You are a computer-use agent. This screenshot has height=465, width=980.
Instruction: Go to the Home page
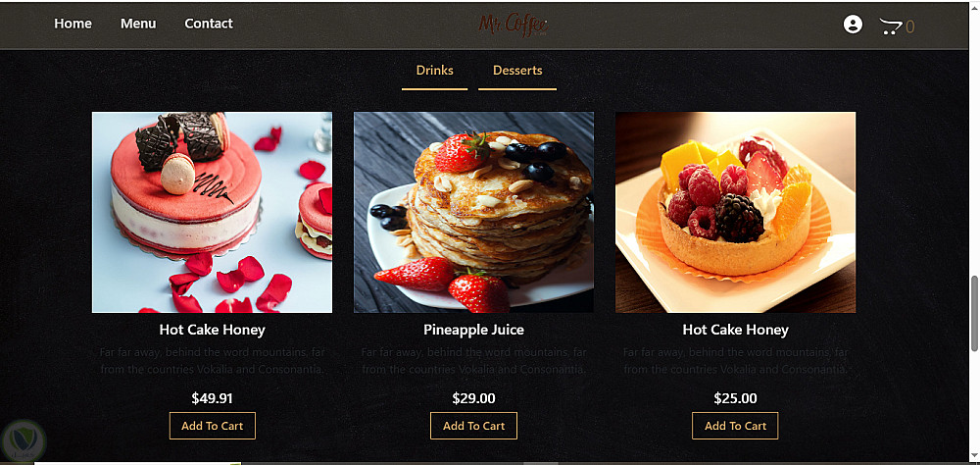click(73, 24)
